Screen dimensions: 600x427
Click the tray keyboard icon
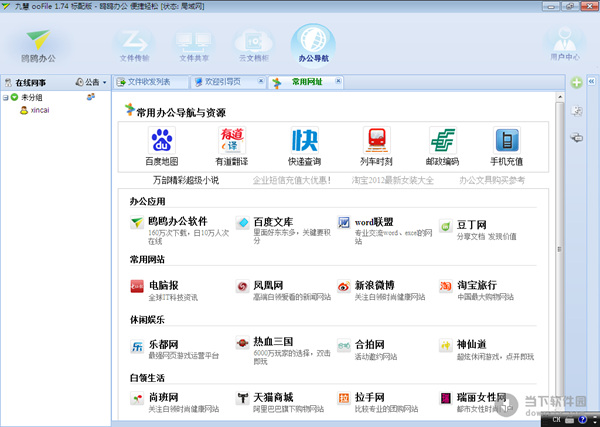[x=570, y=420]
